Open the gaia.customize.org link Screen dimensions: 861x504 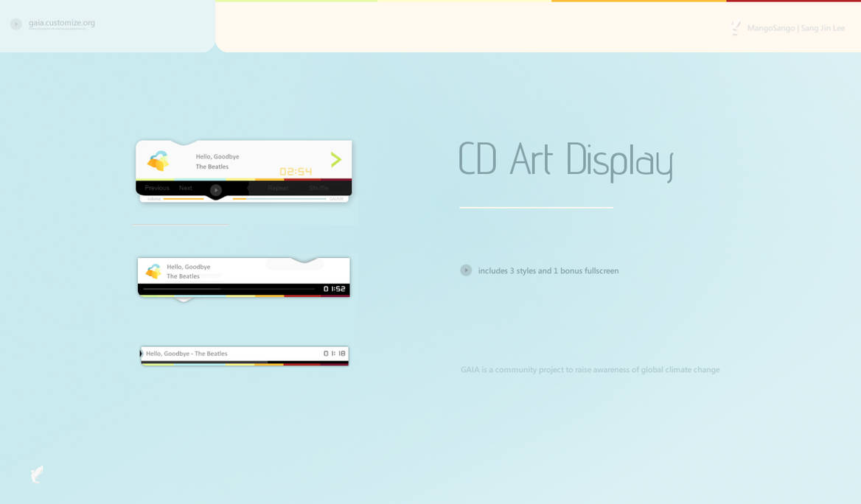[x=61, y=23]
